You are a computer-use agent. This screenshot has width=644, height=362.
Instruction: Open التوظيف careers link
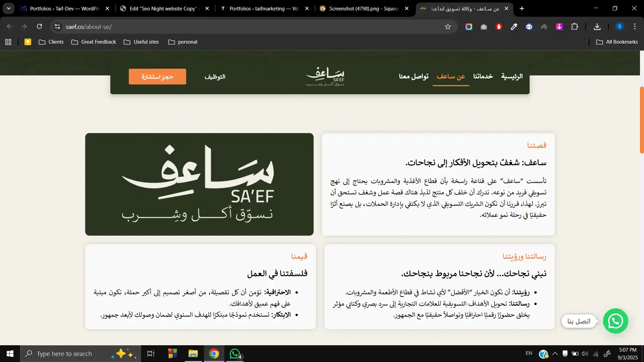tap(215, 77)
